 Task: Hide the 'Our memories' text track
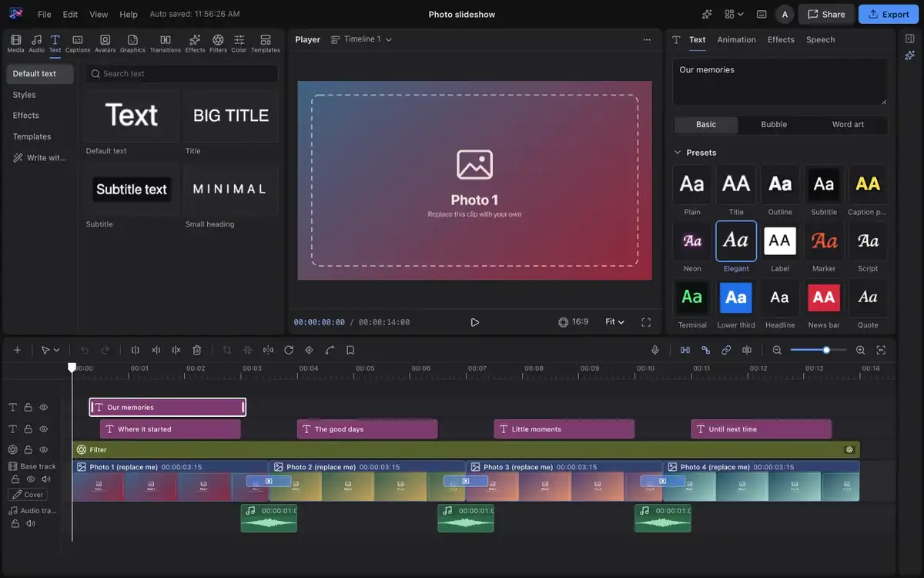44,407
